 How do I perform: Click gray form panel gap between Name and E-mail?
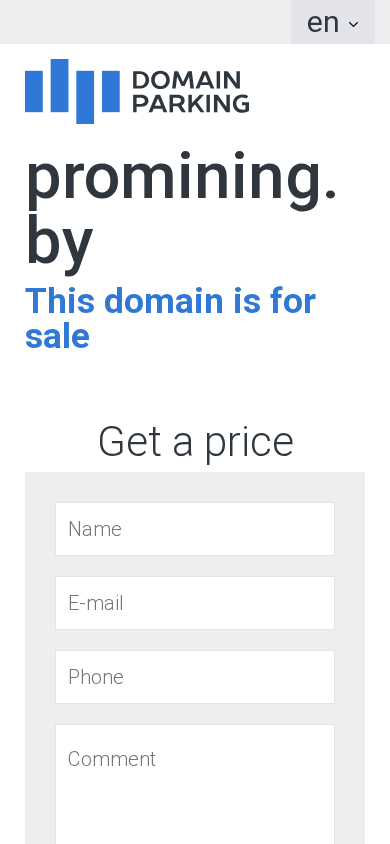coord(195,566)
